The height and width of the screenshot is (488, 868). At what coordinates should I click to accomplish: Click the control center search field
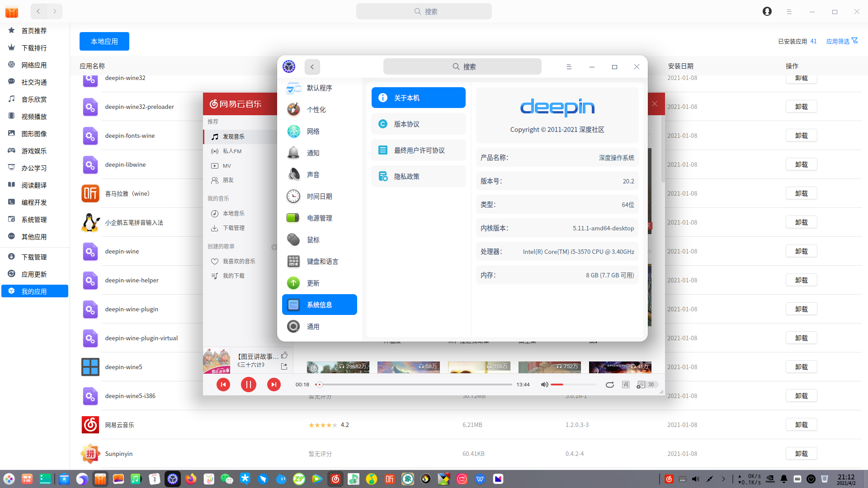pos(462,67)
